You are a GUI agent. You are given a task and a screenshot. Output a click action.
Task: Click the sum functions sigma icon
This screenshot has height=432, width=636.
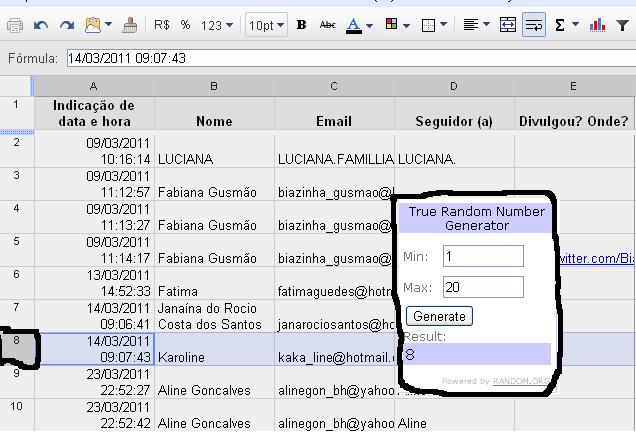tap(560, 25)
